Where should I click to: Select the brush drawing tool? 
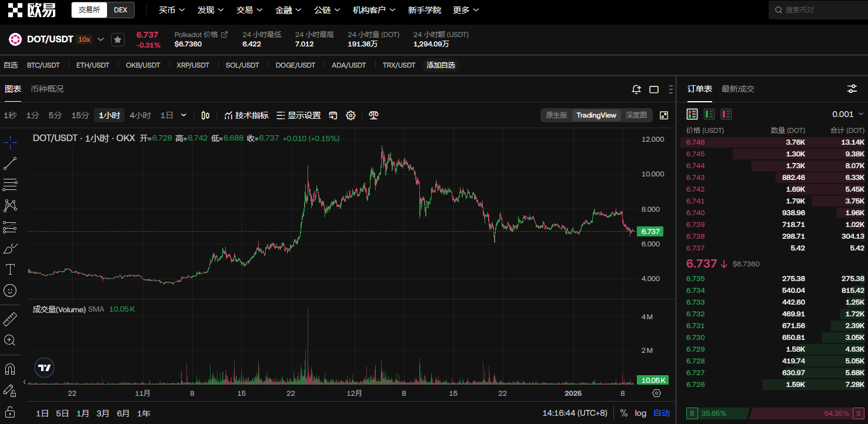tap(10, 248)
